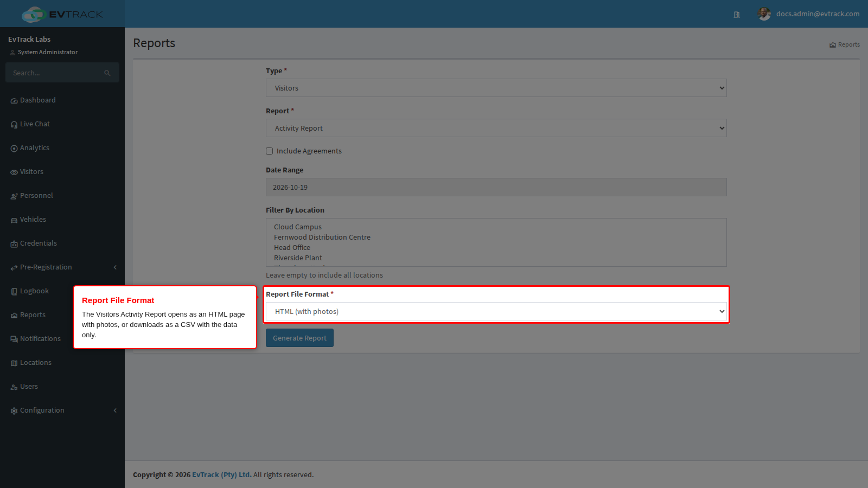
Task: Tick the Include Agreements checkbox
Action: 269,151
